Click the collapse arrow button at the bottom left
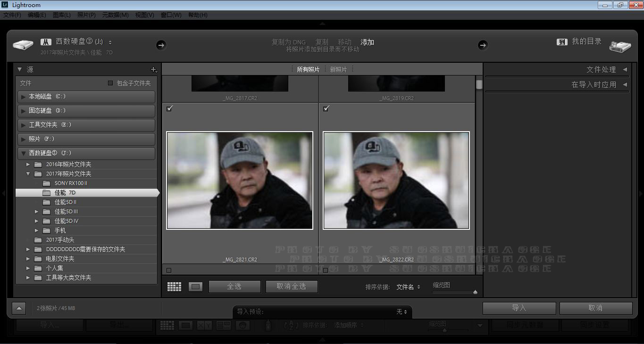This screenshot has width=644, height=344. point(19,308)
